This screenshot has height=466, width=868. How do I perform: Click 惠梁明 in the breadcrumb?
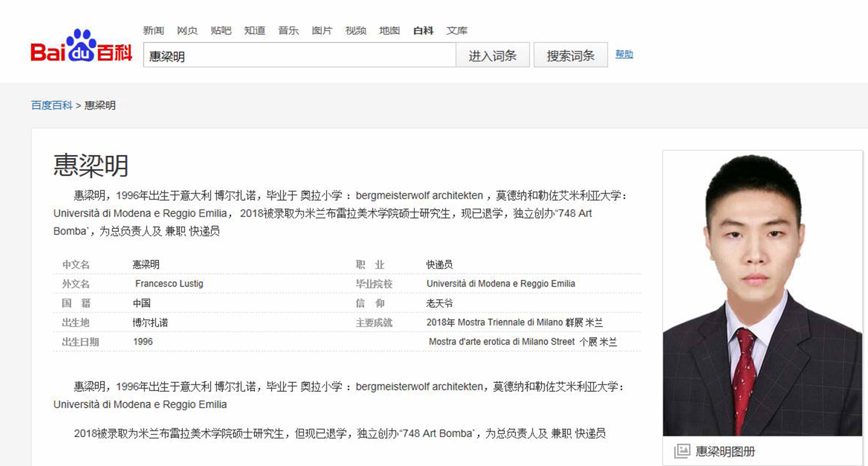(100, 105)
